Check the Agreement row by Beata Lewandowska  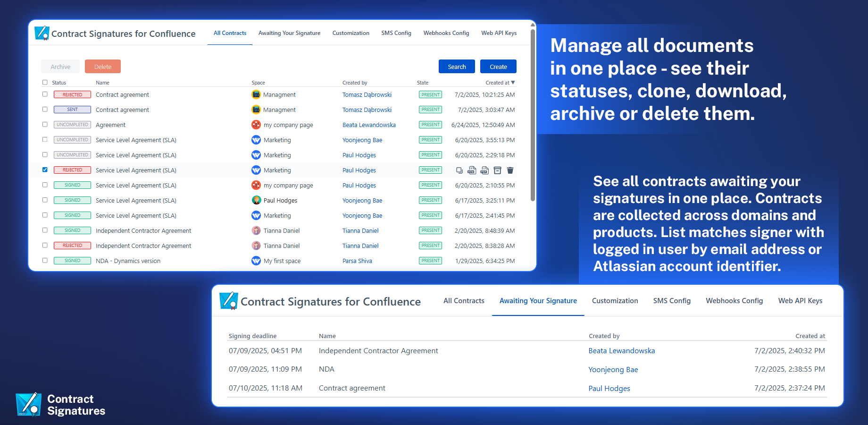[45, 124]
